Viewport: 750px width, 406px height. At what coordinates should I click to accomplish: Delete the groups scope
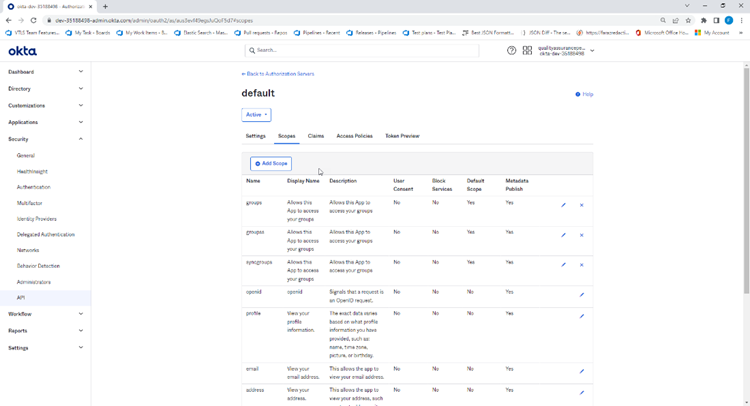[582, 205]
